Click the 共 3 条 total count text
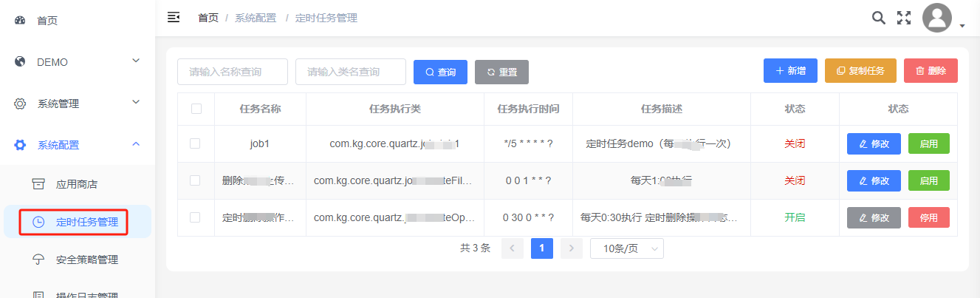Viewport: 980px width, 298px height. (x=475, y=248)
